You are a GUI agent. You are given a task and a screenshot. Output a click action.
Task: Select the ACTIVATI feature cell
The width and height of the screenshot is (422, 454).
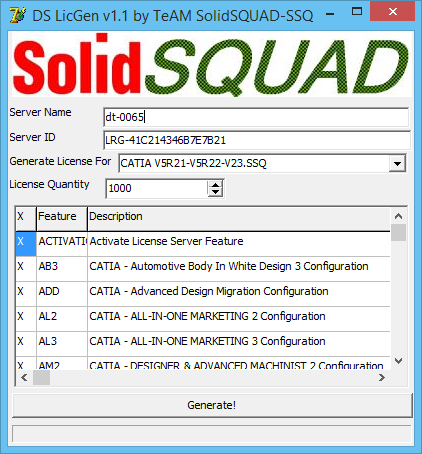pos(62,244)
